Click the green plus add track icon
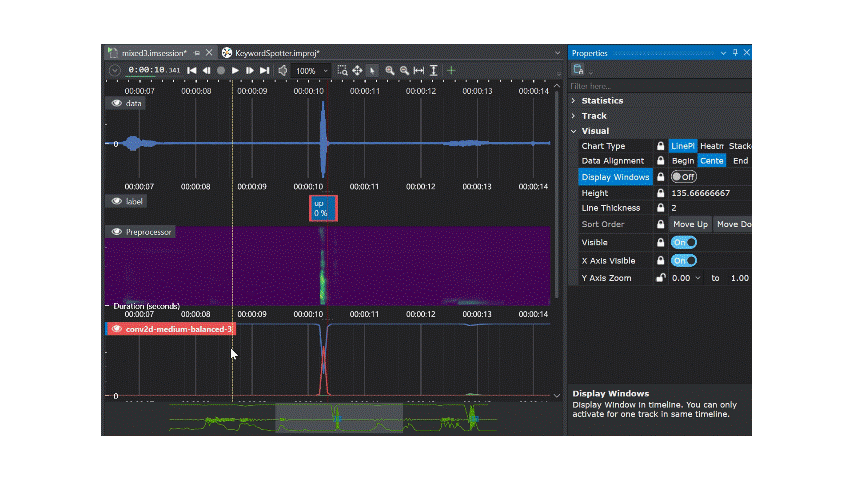Image resolution: width=853 pixels, height=480 pixels. (x=451, y=71)
